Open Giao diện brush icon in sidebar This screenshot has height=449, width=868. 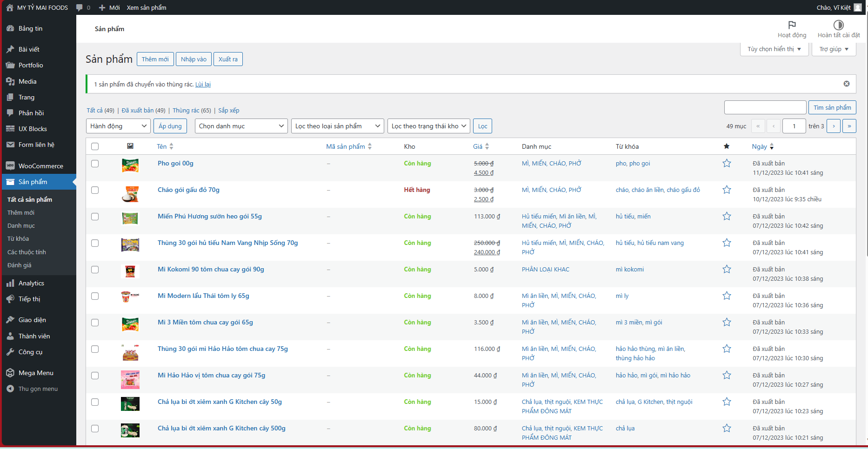pos(10,320)
